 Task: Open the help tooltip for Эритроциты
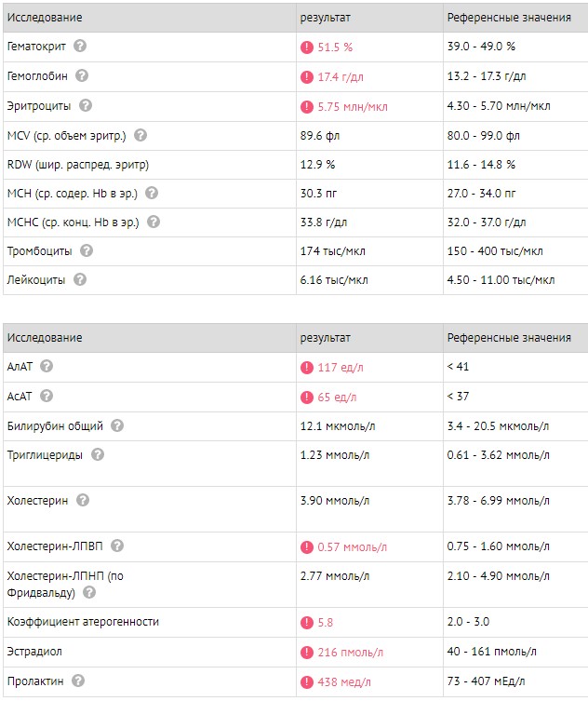click(x=87, y=105)
